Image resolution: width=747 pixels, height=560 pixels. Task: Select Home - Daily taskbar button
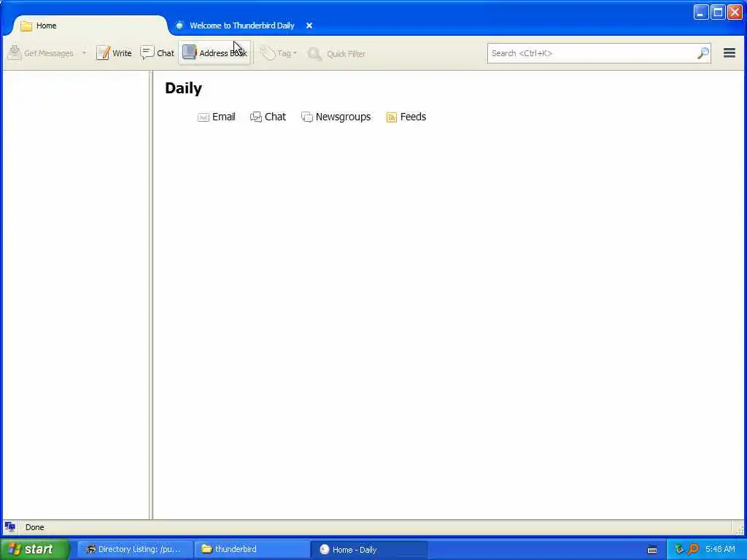pos(369,549)
